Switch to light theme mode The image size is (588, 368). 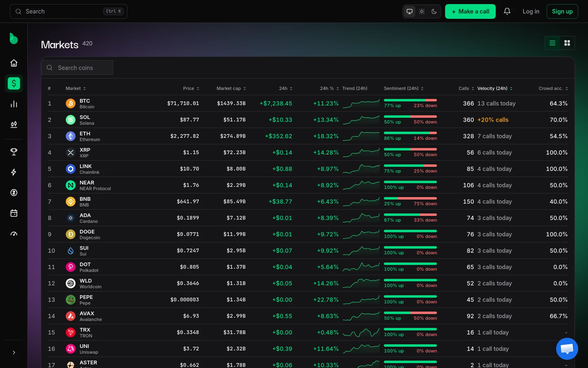pyautogui.click(x=422, y=11)
